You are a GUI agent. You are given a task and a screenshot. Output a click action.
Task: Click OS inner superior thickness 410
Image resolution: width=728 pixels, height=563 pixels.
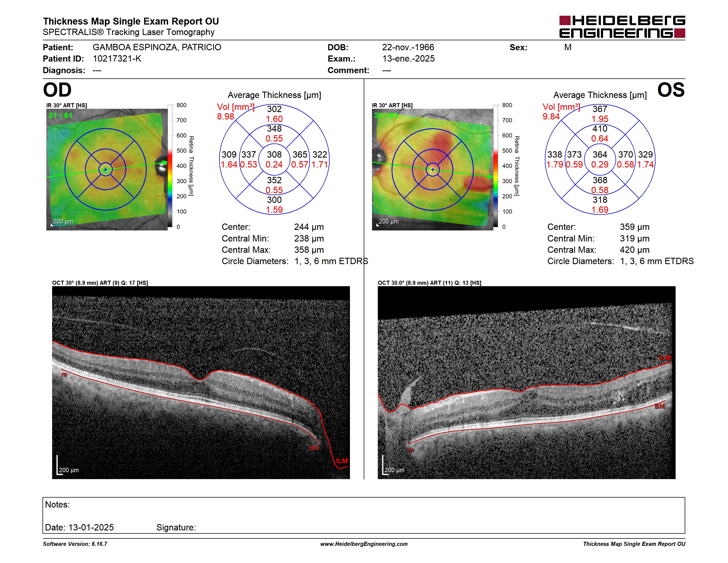tap(600, 129)
